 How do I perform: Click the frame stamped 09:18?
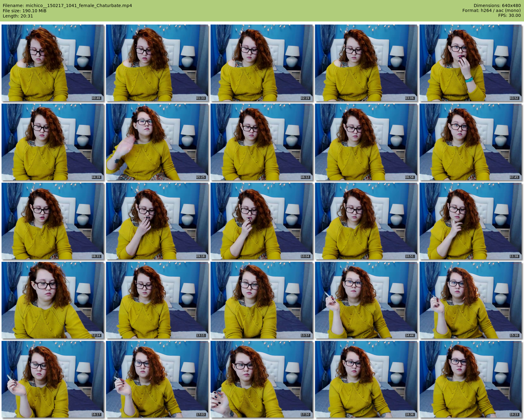tap(157, 221)
